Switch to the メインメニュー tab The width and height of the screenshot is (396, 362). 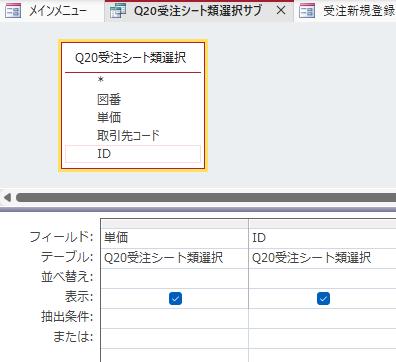pos(52,11)
